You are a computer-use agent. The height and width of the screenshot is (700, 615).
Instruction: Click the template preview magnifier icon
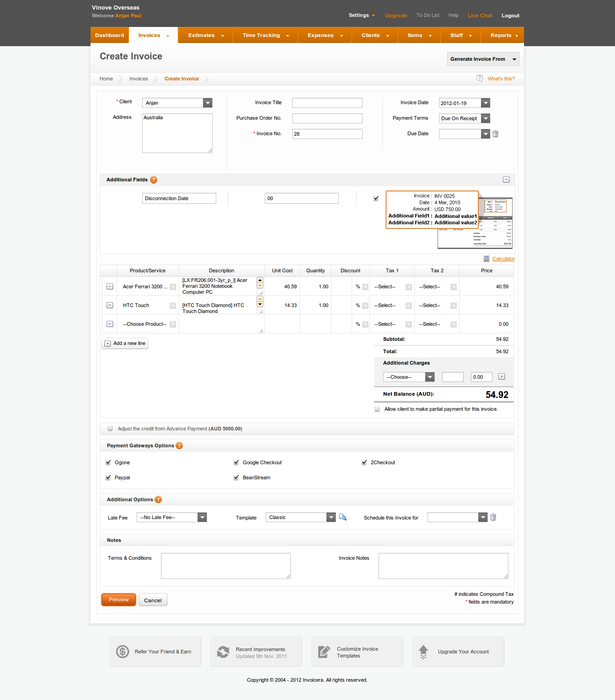coord(343,517)
